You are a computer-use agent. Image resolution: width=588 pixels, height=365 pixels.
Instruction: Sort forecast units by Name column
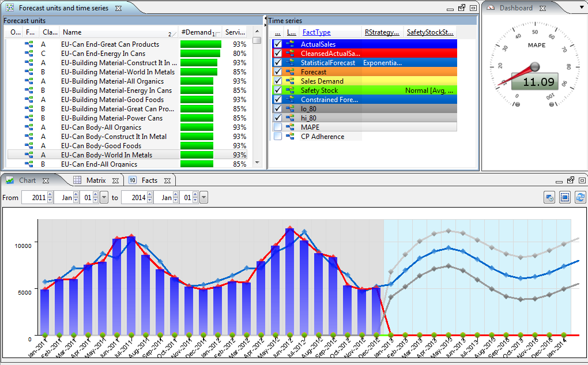119,32
